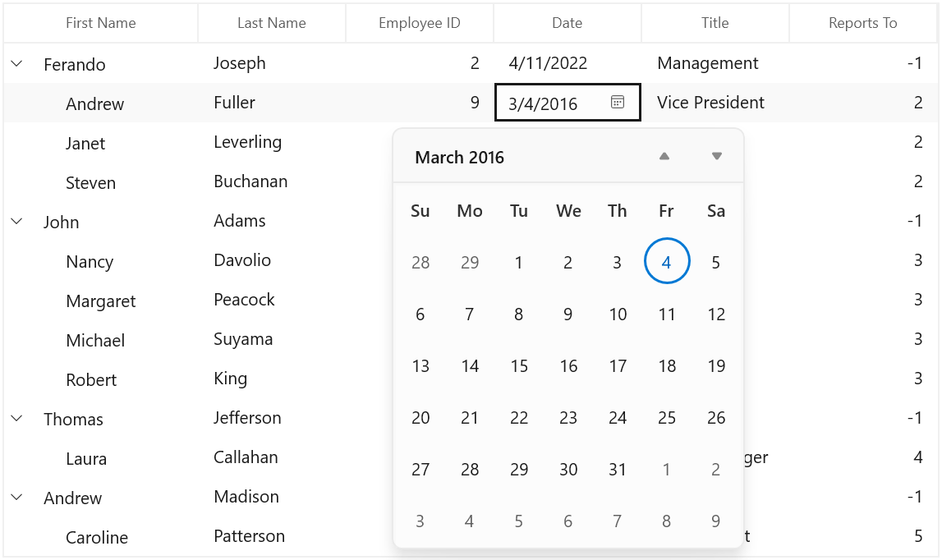
Task: Select the Michael first name cell
Action: click(x=101, y=340)
